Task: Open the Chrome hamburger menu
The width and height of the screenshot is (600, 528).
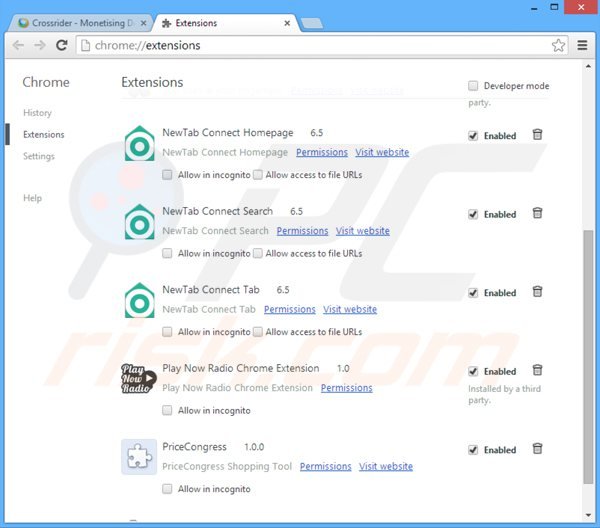Action: coord(582,46)
